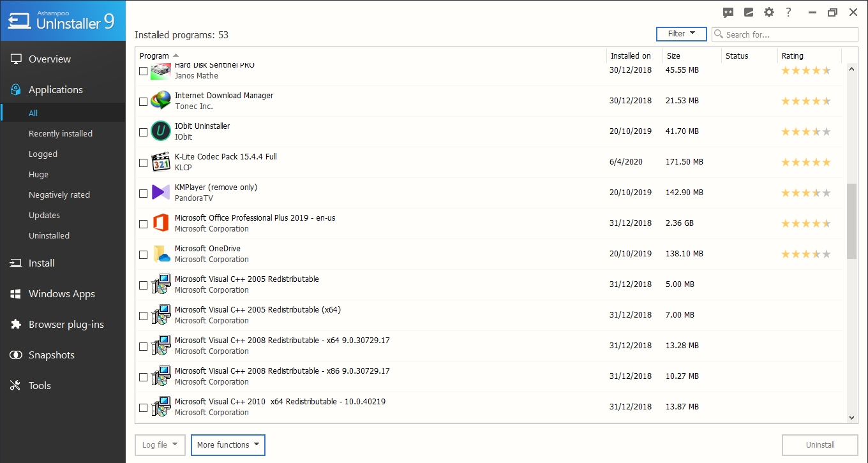Click the scrollbar down arrow
The image size is (868, 463).
point(852,418)
